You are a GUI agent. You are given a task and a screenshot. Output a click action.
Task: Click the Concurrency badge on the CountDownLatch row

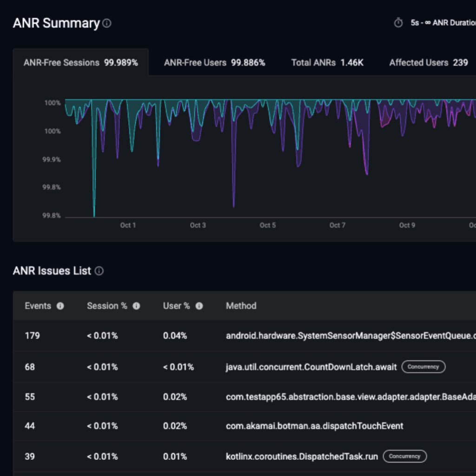423,367
